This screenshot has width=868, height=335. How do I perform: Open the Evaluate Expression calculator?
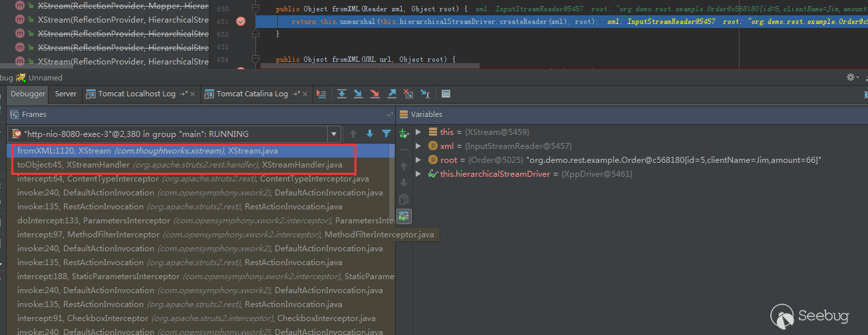click(446, 94)
